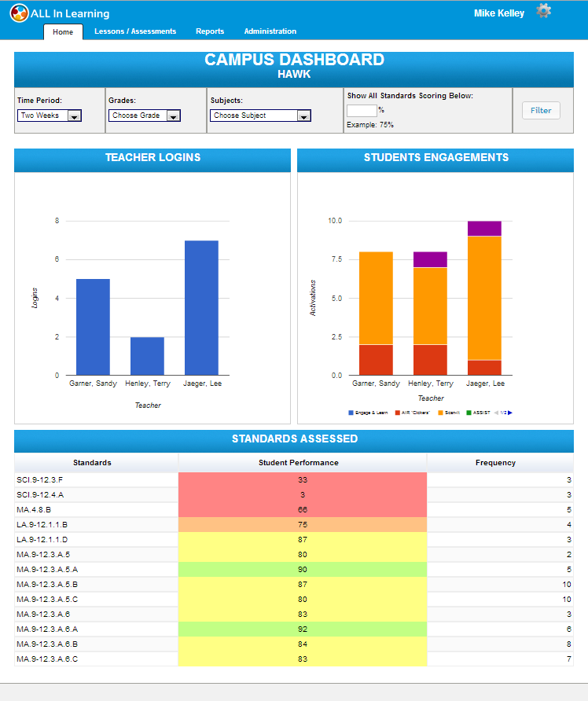Open the settings gear icon
Image resolution: width=588 pixels, height=701 pixels.
(x=543, y=11)
